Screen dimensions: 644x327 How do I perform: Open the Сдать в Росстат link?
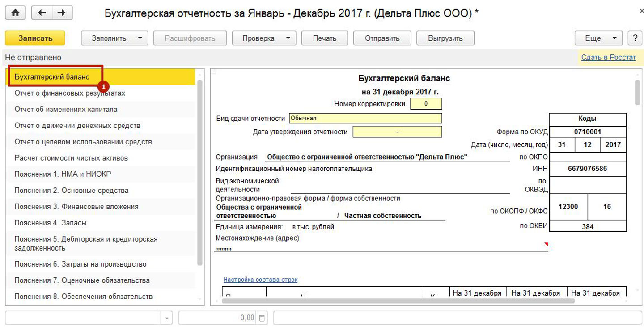[608, 57]
